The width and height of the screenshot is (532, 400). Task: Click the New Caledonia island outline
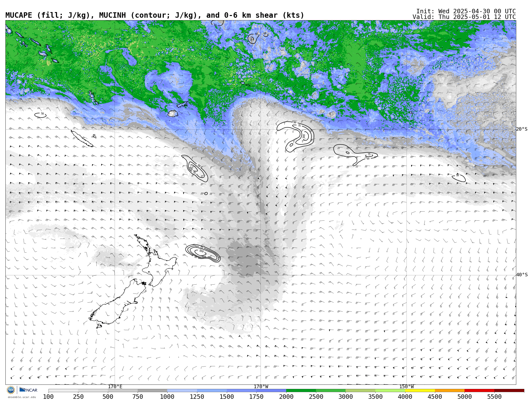click(x=82, y=138)
